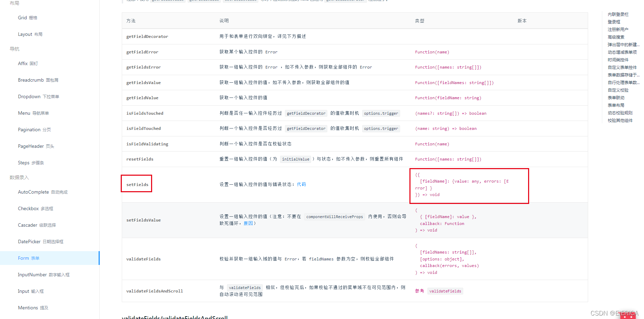Jump to 自行处理表单数 anchor
Image resolution: width=644 pixels, height=319 pixels.
pyautogui.click(x=624, y=82)
